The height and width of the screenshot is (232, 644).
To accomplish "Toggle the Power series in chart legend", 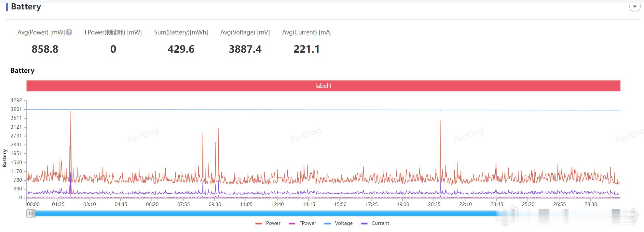I will click(x=268, y=223).
